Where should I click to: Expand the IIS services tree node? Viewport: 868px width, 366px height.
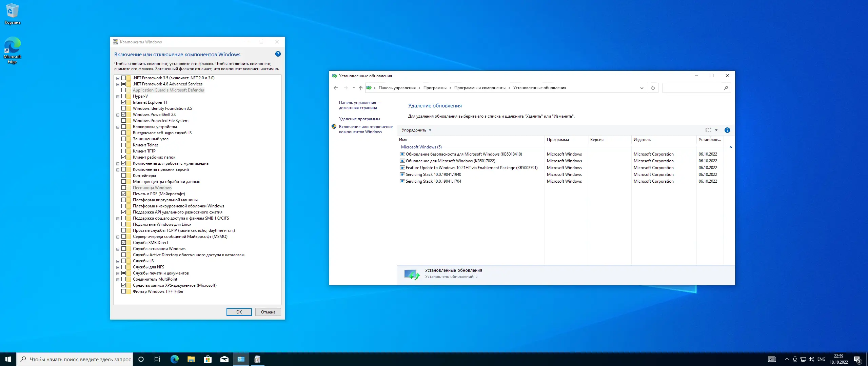click(x=118, y=261)
